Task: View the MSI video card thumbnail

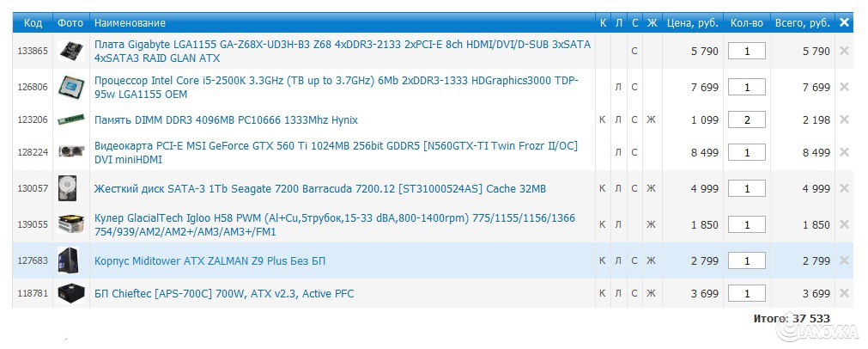Action: click(x=70, y=152)
